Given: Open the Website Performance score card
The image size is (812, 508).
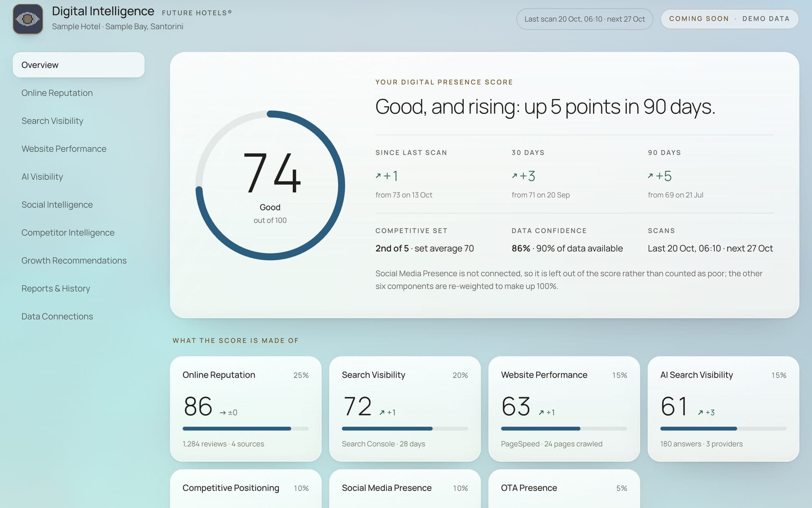Looking at the screenshot, I should [x=564, y=409].
